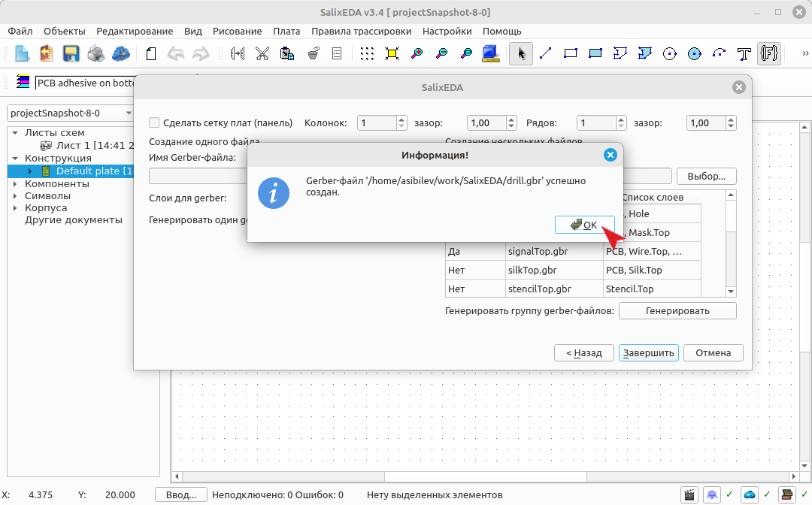This screenshot has width=812, height=505.
Task: Select the rectangle outline tool
Action: pos(571,53)
